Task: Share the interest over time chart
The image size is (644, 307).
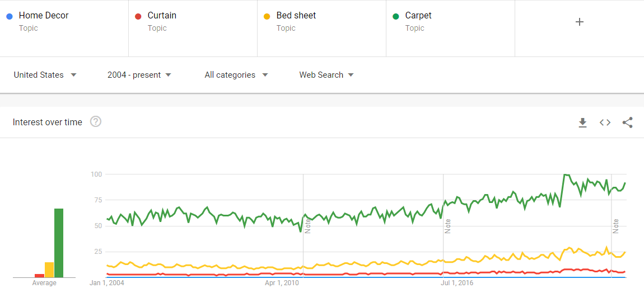Action: point(627,122)
